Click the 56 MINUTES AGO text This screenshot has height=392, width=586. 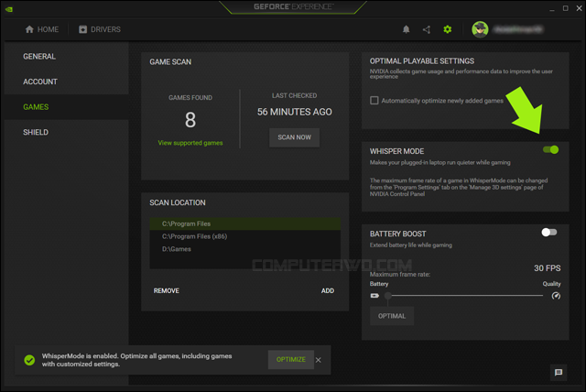pyautogui.click(x=295, y=112)
